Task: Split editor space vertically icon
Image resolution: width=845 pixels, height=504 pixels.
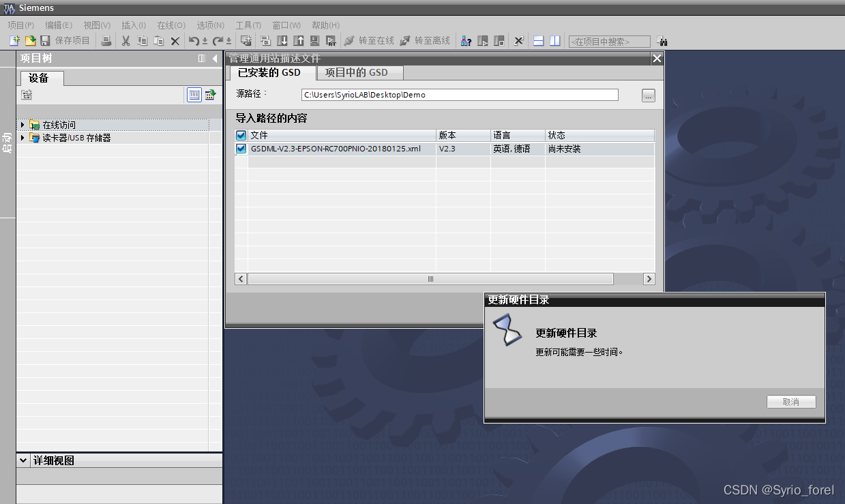Action: 555,41
